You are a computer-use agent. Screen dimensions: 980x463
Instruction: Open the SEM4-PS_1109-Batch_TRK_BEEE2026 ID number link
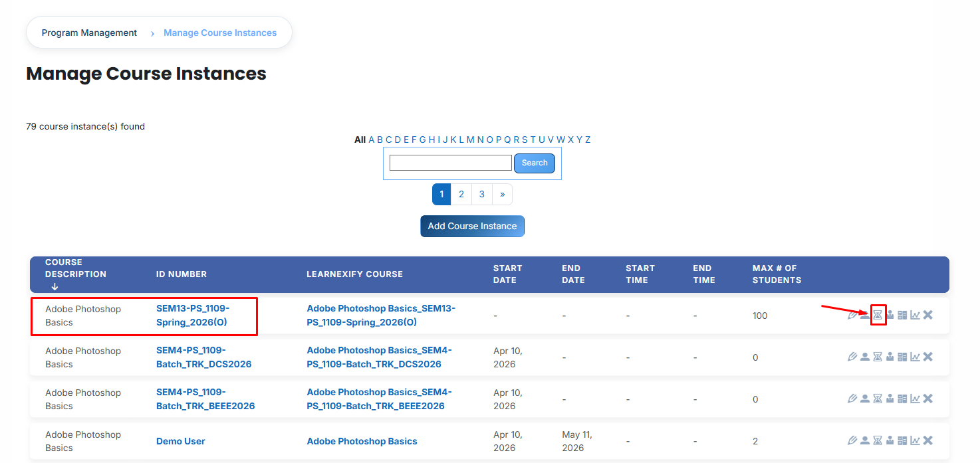coord(205,399)
